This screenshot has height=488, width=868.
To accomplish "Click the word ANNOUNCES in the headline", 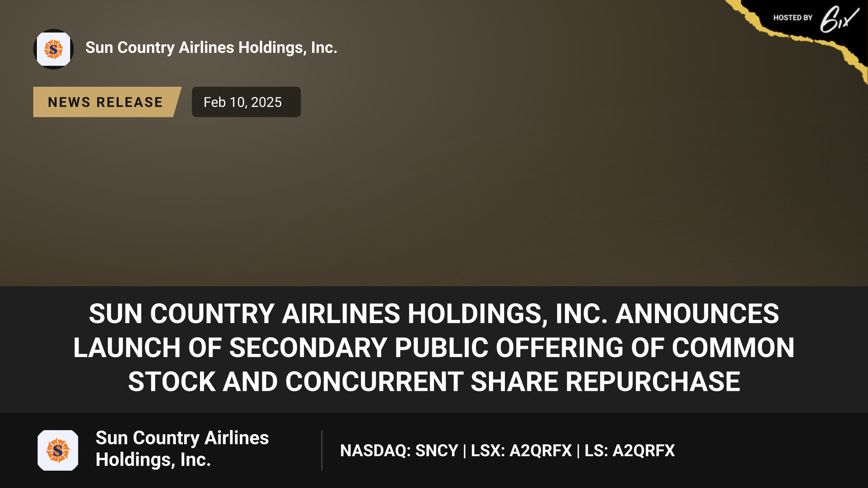I will [x=697, y=313].
